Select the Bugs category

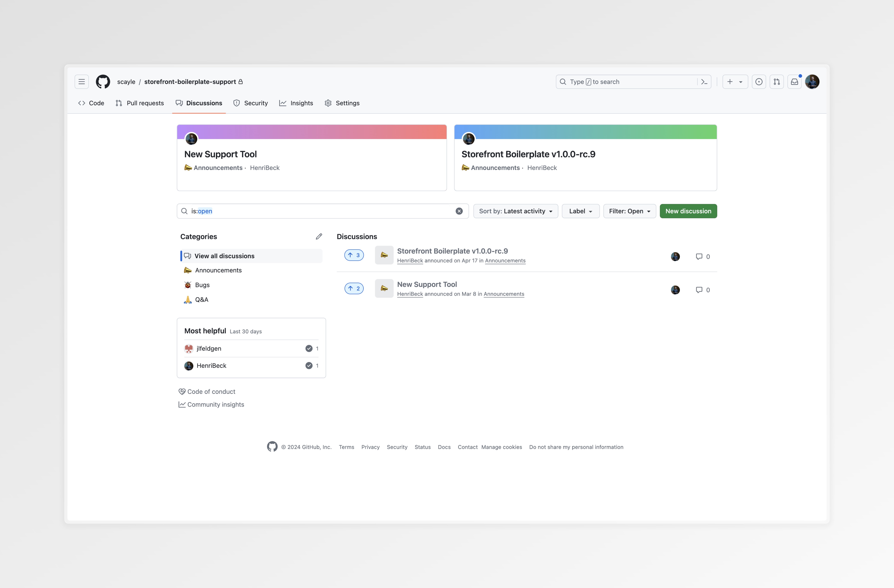(202, 285)
